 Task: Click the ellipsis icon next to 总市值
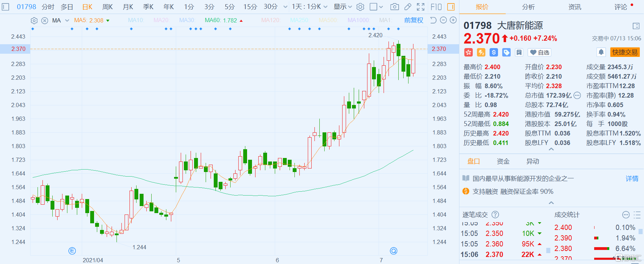pyautogui.click(x=577, y=95)
